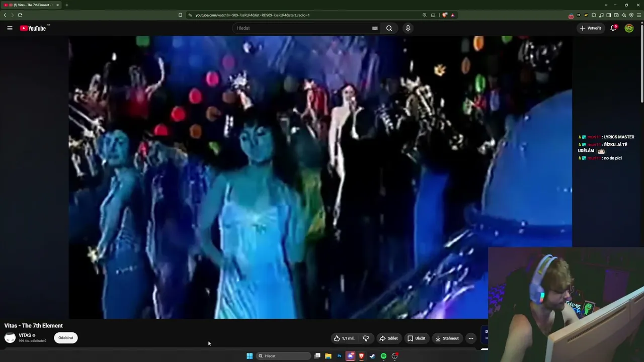Start voice search with the microphone
The height and width of the screenshot is (362, 644).
(x=408, y=28)
